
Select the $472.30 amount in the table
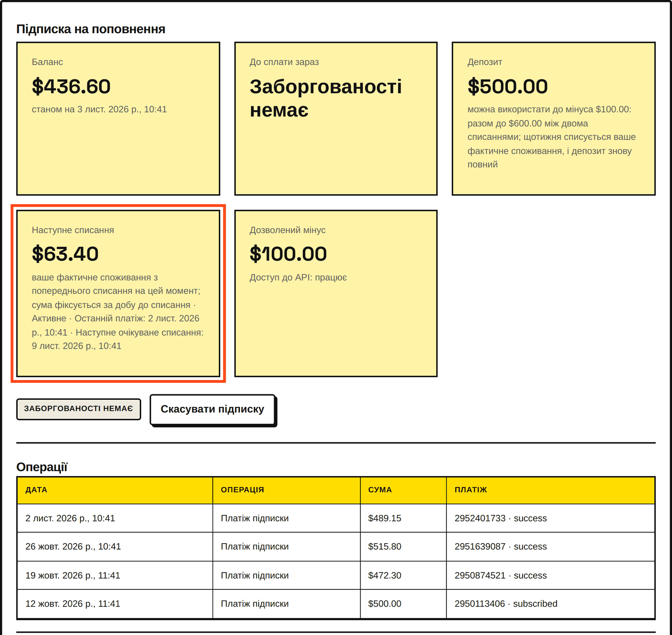[384, 575]
